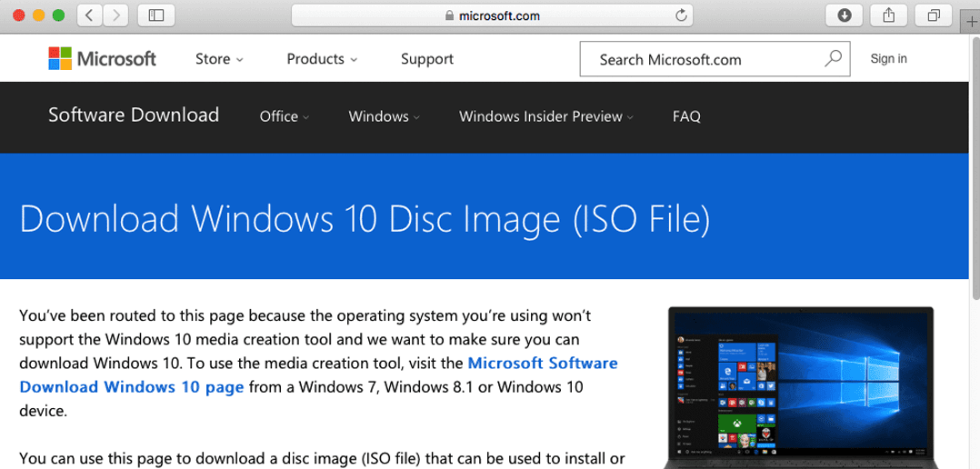Click the Windows 10 laptop image
This screenshot has height=469, width=980.
[x=801, y=387]
